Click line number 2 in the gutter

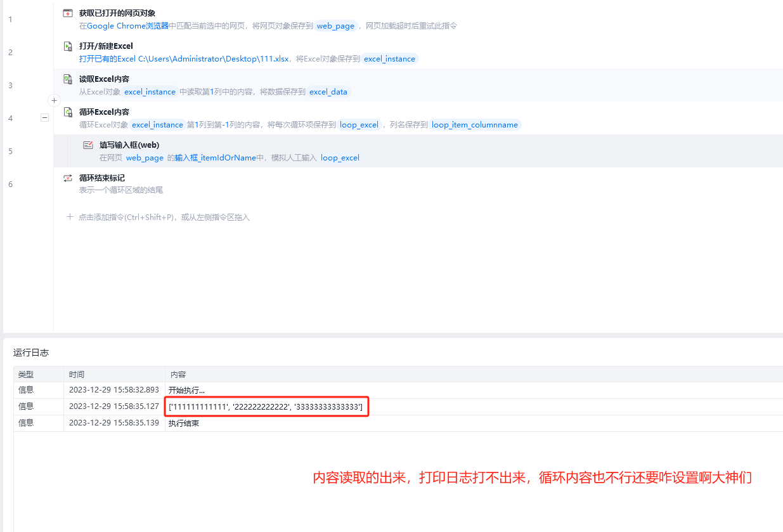pos(10,53)
